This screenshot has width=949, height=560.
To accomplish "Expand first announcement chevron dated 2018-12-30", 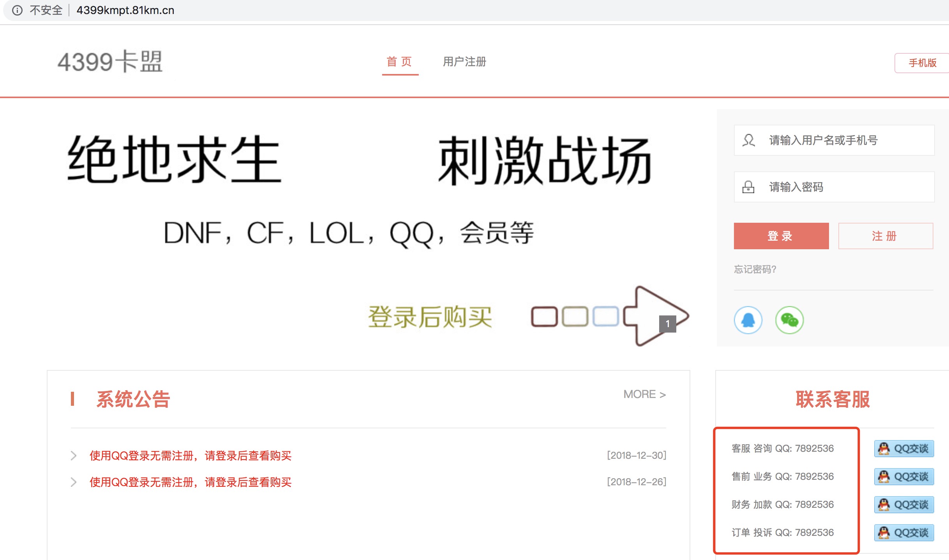I will (x=73, y=456).
